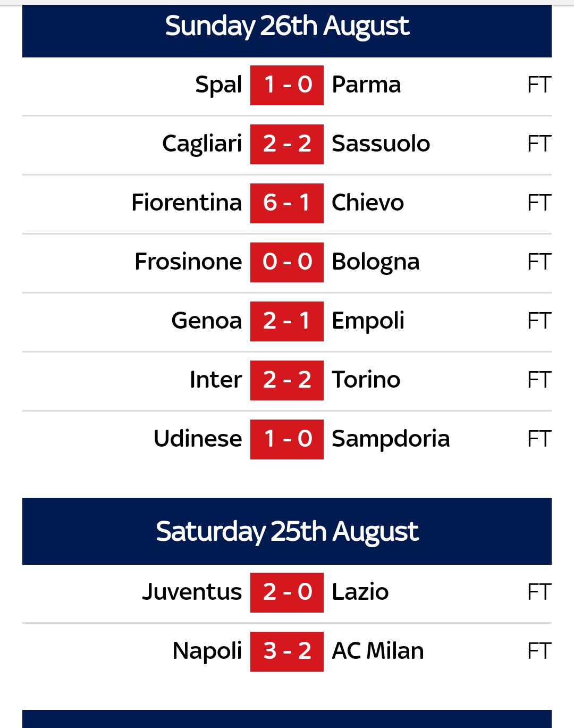Click the AC Milan team name
574x728 pixels.
click(x=378, y=651)
